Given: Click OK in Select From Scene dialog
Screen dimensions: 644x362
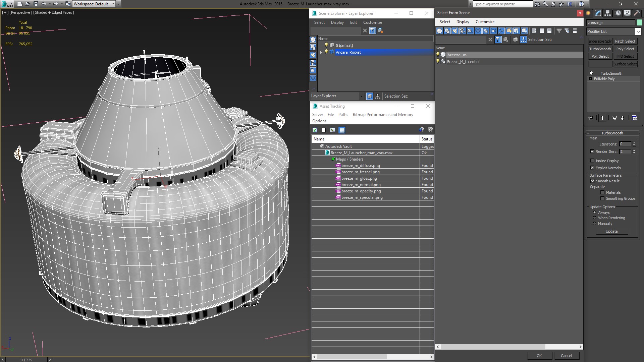Looking at the screenshot, I should pos(539,356).
